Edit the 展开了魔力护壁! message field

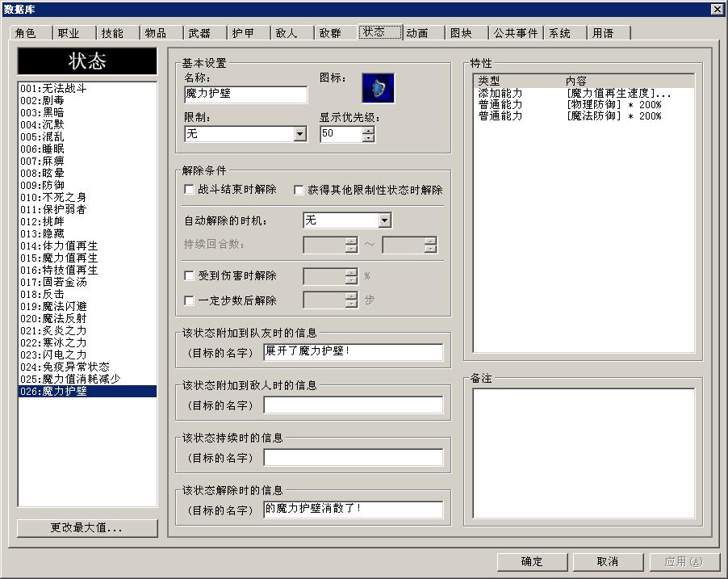(353, 352)
